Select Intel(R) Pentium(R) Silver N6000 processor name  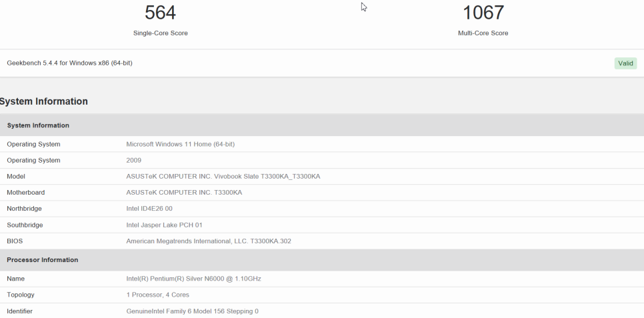point(193,279)
